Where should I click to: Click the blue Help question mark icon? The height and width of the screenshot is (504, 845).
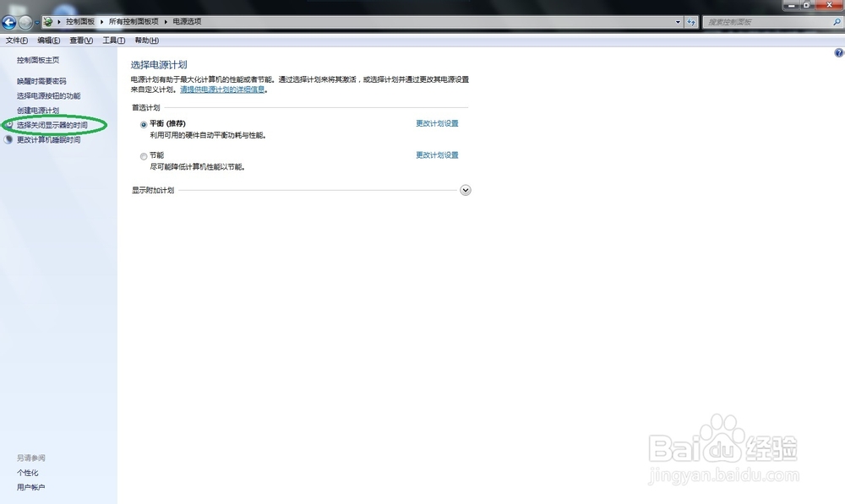tap(839, 53)
